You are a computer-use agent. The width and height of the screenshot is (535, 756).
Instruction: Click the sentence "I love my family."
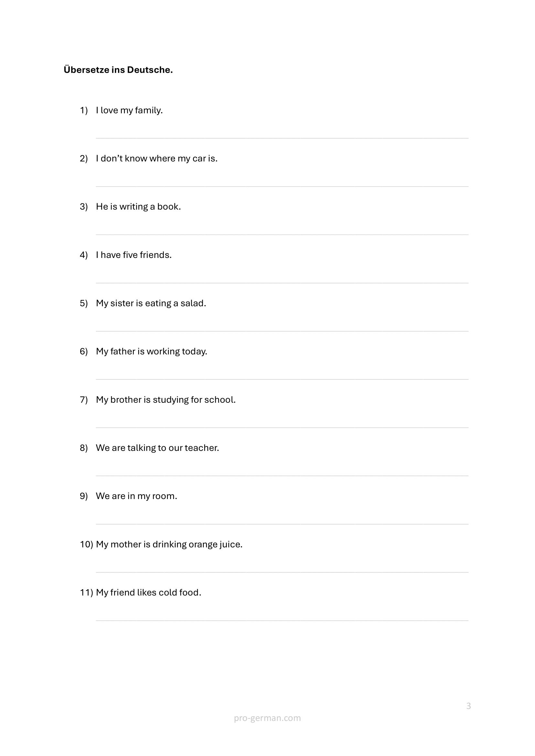[x=129, y=110]
